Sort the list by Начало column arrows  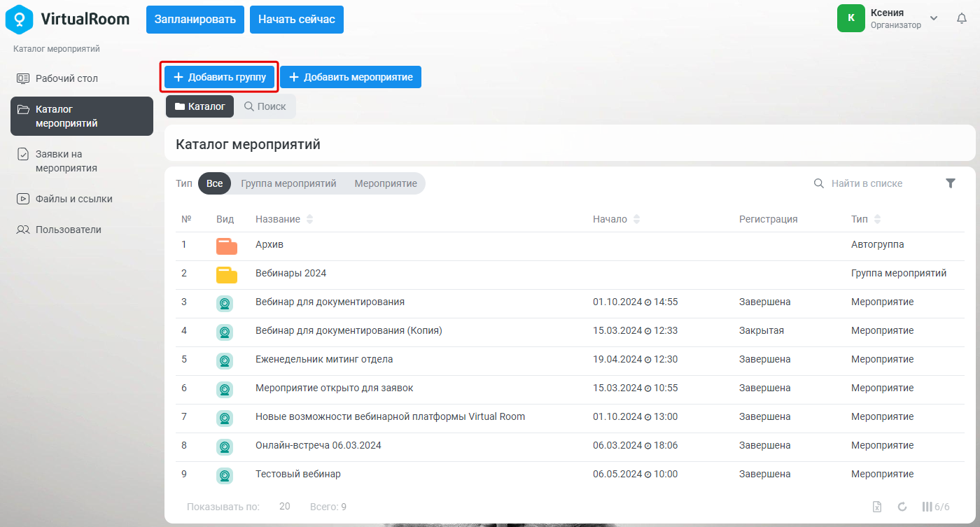tap(636, 220)
